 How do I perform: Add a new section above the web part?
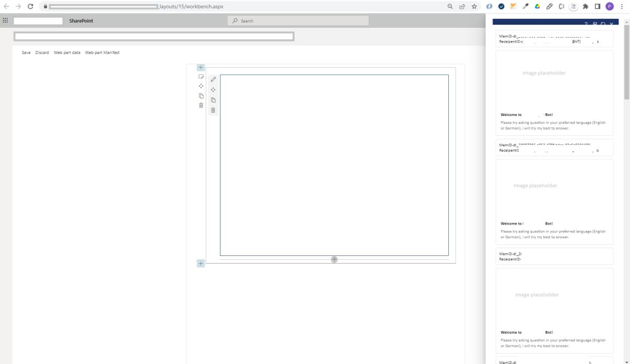tap(201, 67)
